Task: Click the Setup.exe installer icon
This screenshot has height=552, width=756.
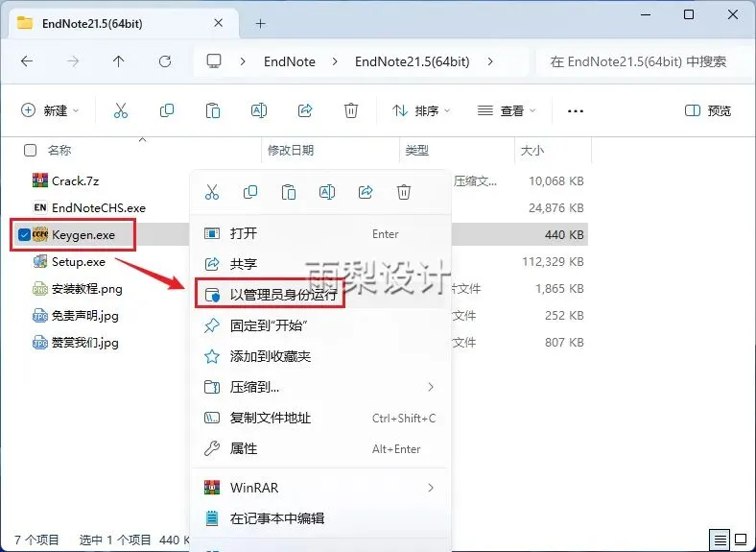Action: 40,261
